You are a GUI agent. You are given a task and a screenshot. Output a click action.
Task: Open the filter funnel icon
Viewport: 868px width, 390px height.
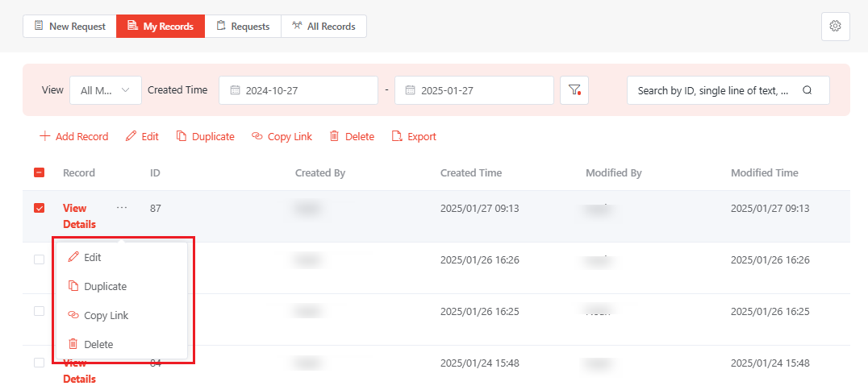[574, 90]
